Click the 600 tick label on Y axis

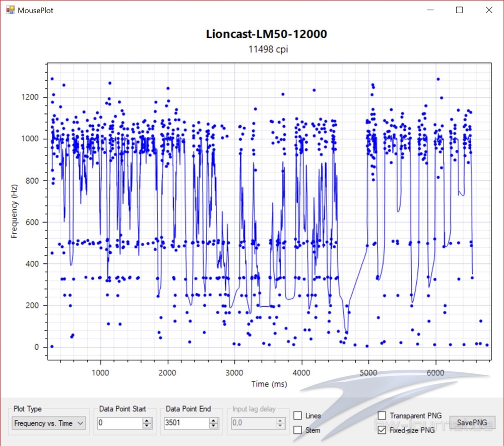click(x=32, y=222)
